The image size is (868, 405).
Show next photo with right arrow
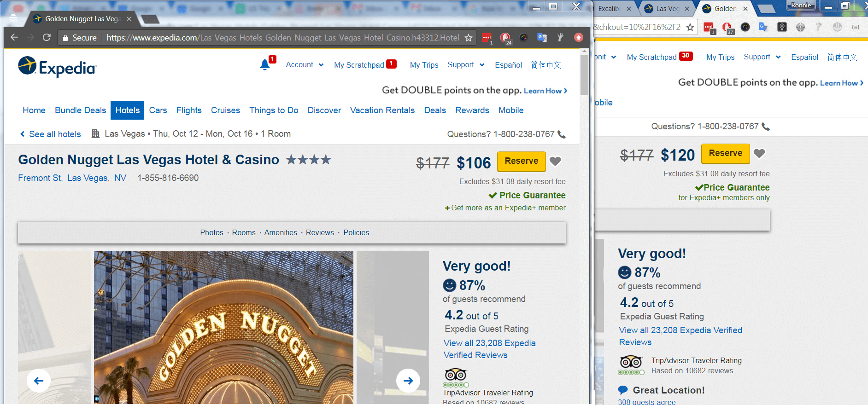click(408, 381)
